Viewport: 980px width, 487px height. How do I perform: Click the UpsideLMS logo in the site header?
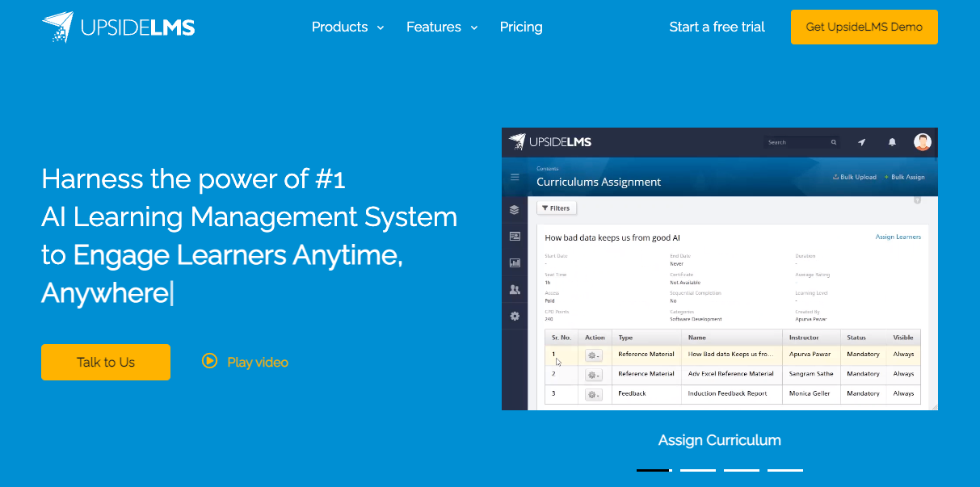[x=119, y=27]
